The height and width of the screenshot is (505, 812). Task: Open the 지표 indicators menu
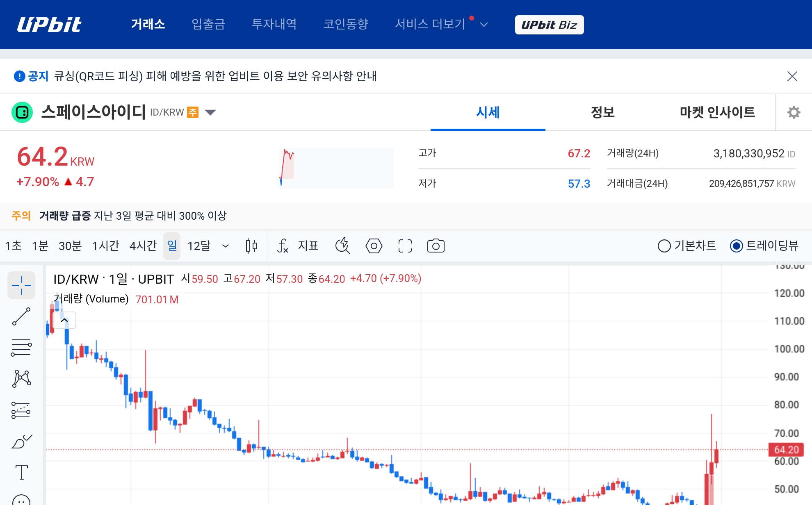(298, 246)
